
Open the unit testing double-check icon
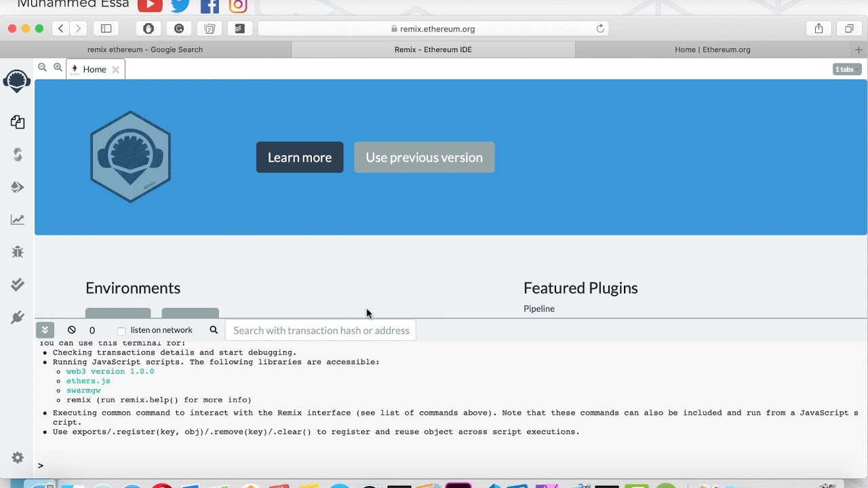click(x=18, y=285)
